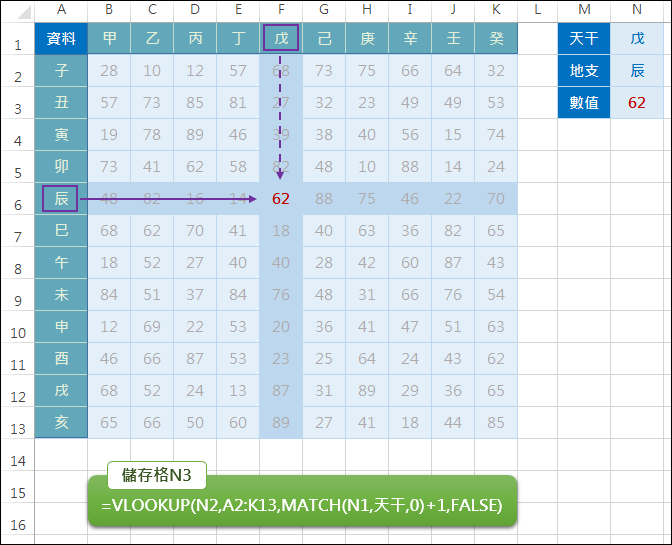Select column M header
This screenshot has height=545, width=672.
pyautogui.click(x=584, y=10)
